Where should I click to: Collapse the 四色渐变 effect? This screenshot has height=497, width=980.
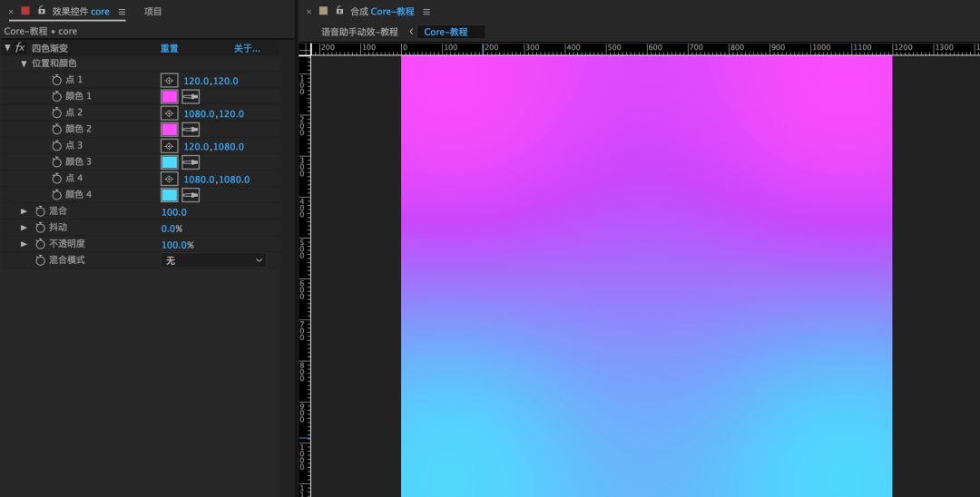(x=7, y=48)
